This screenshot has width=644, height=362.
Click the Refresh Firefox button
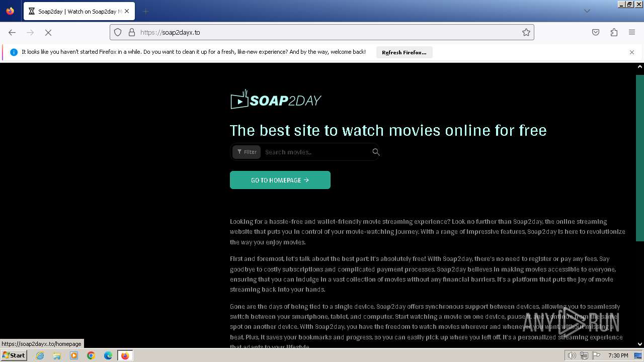[404, 52]
